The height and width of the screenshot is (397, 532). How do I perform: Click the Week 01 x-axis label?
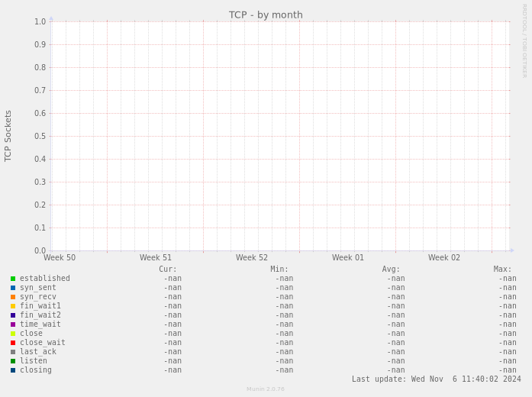(x=348, y=258)
